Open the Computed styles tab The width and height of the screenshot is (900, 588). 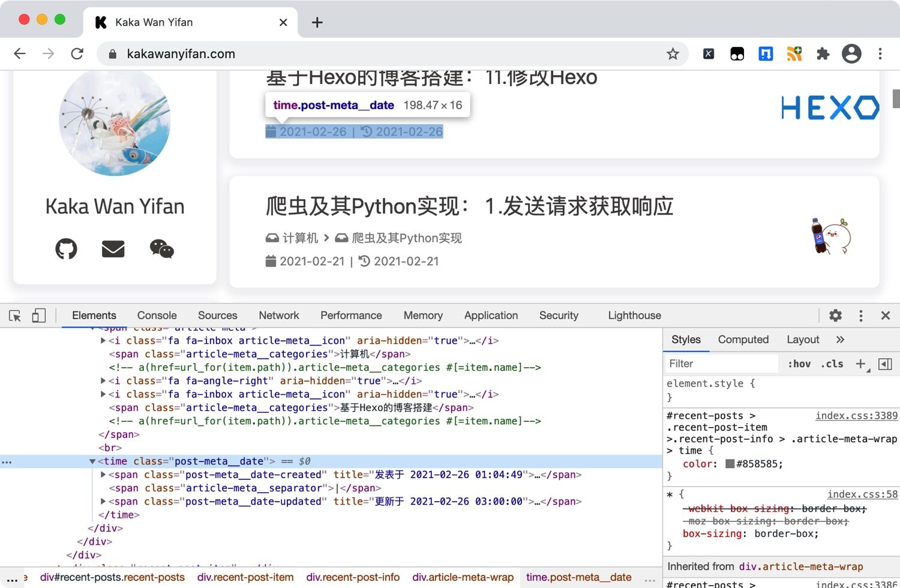pos(743,340)
